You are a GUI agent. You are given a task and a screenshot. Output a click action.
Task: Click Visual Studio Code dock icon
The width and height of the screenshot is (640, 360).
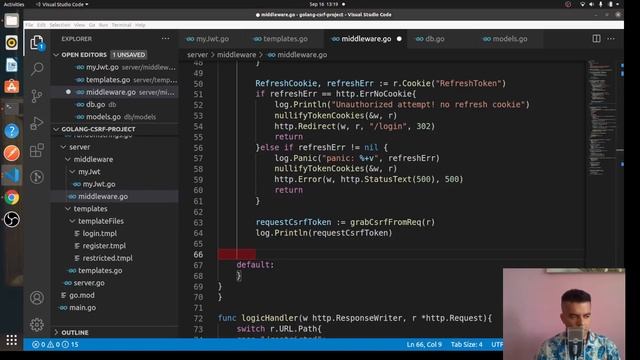pos(11,175)
